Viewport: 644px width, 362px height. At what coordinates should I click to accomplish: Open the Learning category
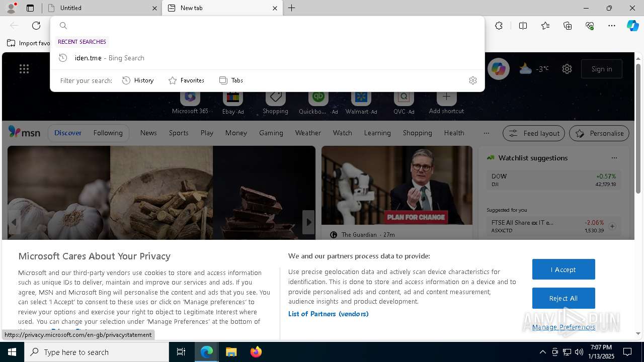click(x=377, y=133)
